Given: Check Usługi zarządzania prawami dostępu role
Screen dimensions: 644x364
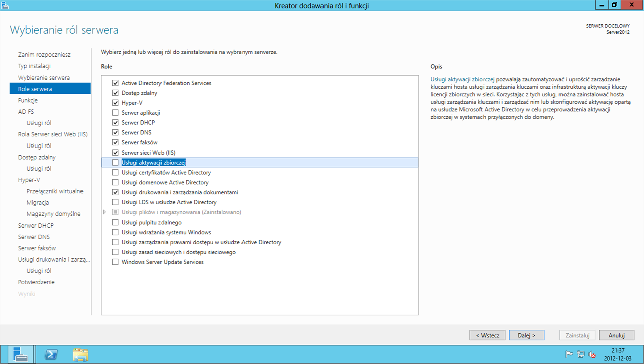Looking at the screenshot, I should 116,242.
